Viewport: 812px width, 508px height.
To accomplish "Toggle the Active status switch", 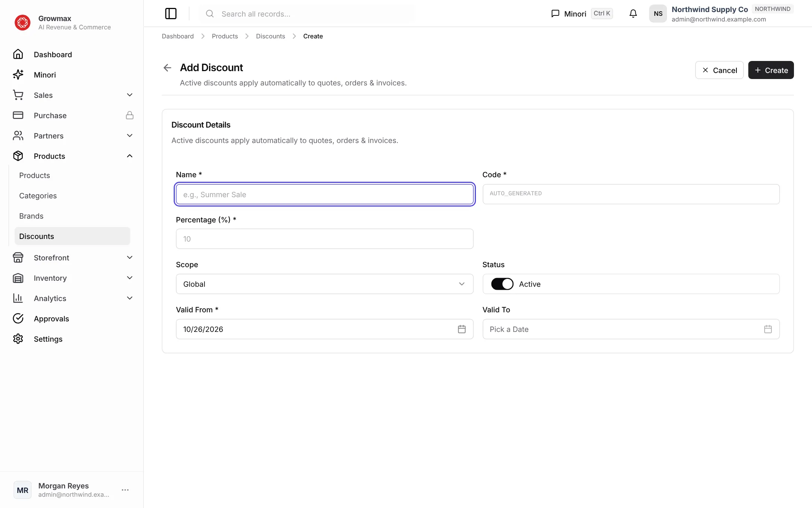I will (x=502, y=284).
